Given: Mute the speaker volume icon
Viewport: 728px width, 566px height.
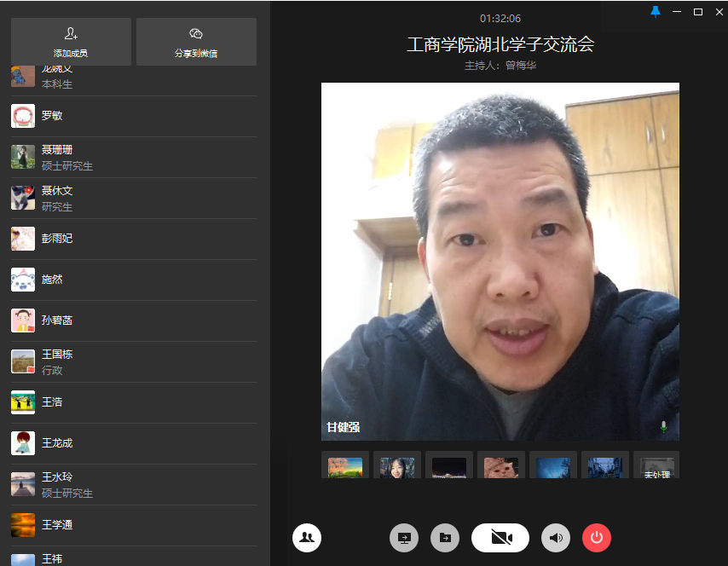Looking at the screenshot, I should coord(556,538).
